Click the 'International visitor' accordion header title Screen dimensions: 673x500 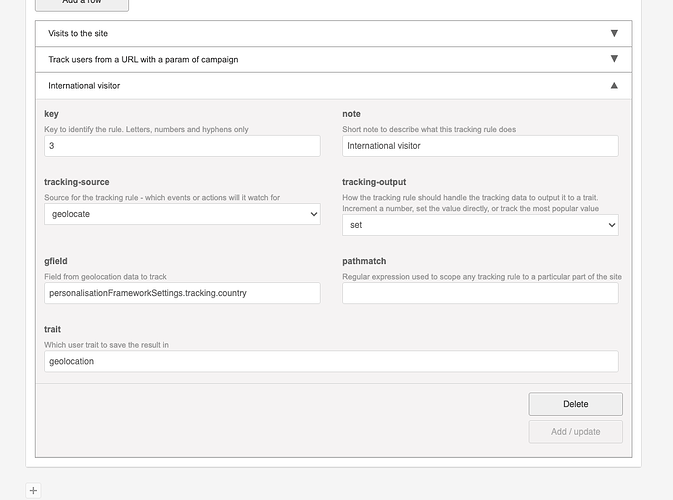click(x=84, y=86)
